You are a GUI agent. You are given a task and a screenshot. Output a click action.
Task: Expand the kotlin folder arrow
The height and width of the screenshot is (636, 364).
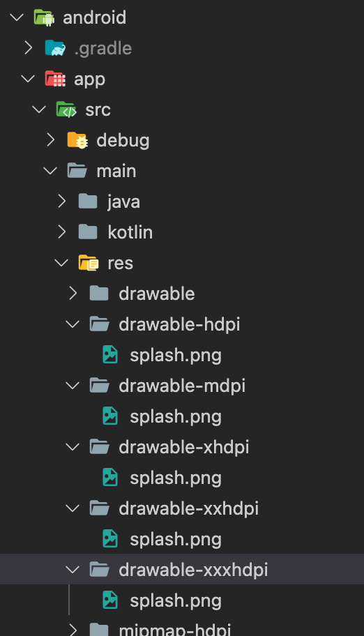61,232
